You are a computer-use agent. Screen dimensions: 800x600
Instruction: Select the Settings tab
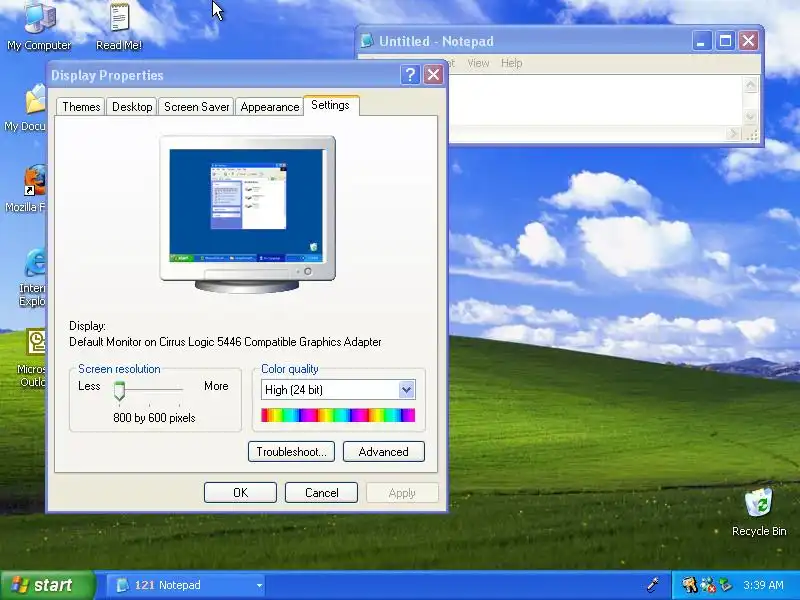(x=331, y=105)
